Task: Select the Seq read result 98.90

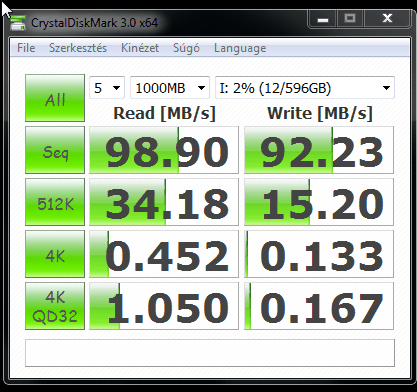Action: click(x=164, y=150)
